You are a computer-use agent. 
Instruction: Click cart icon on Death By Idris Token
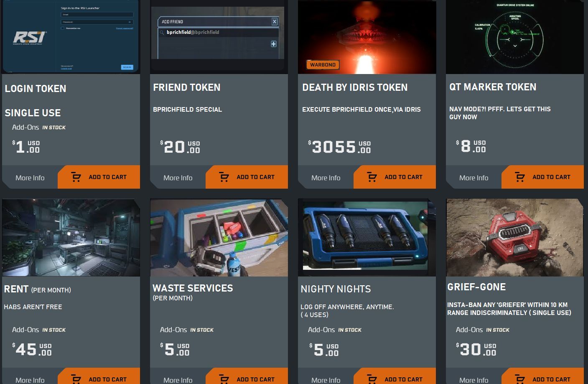point(372,177)
